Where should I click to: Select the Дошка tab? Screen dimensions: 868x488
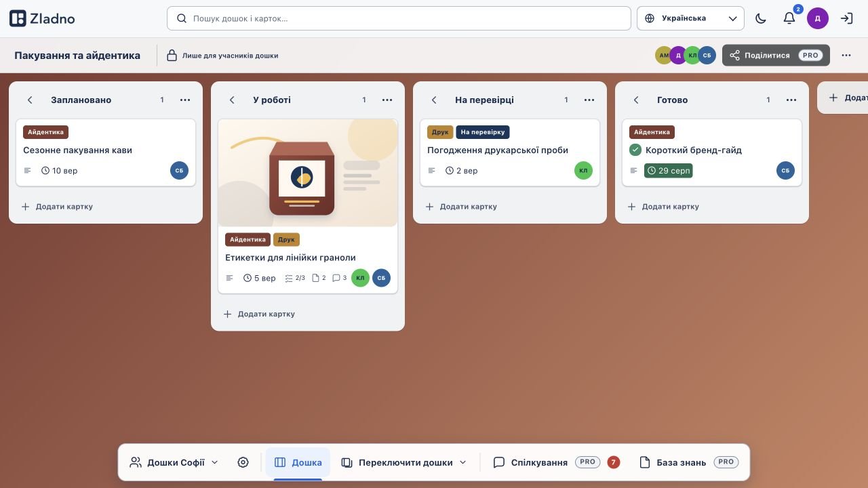click(298, 462)
